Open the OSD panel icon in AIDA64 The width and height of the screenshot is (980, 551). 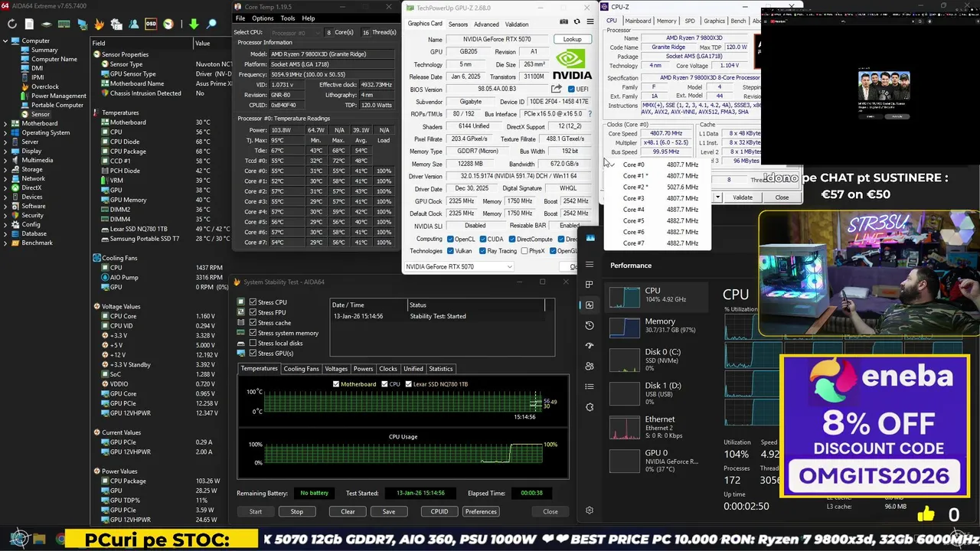pos(151,24)
